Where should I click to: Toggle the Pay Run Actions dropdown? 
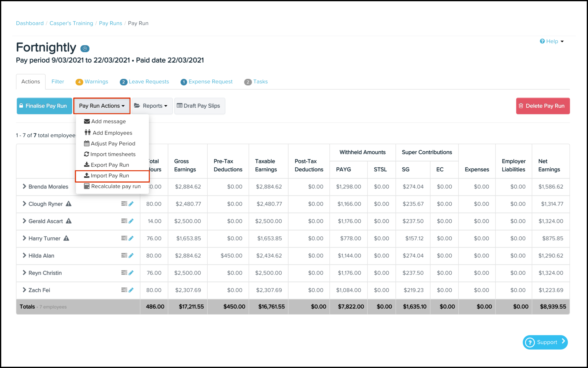102,106
